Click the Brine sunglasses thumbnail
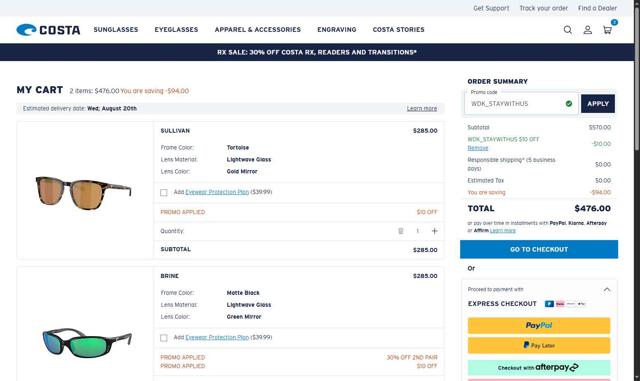Screen dimensions: 640x381 tap(87, 342)
